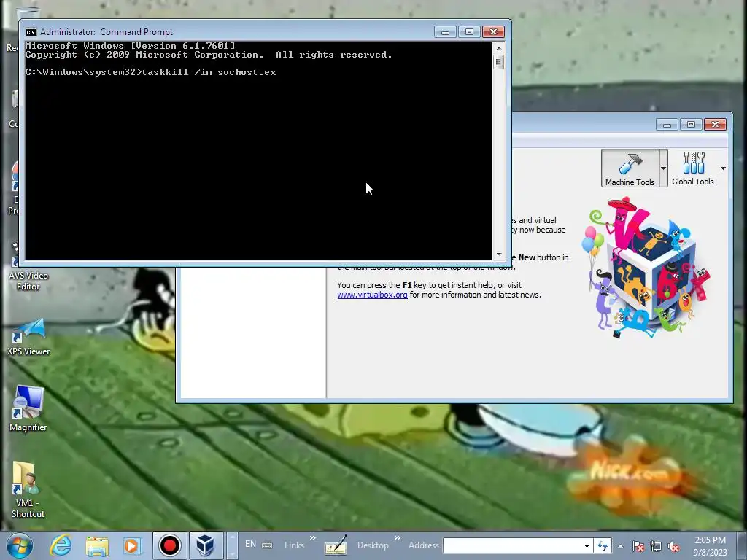Open the Action Center flag icon

coord(638,547)
